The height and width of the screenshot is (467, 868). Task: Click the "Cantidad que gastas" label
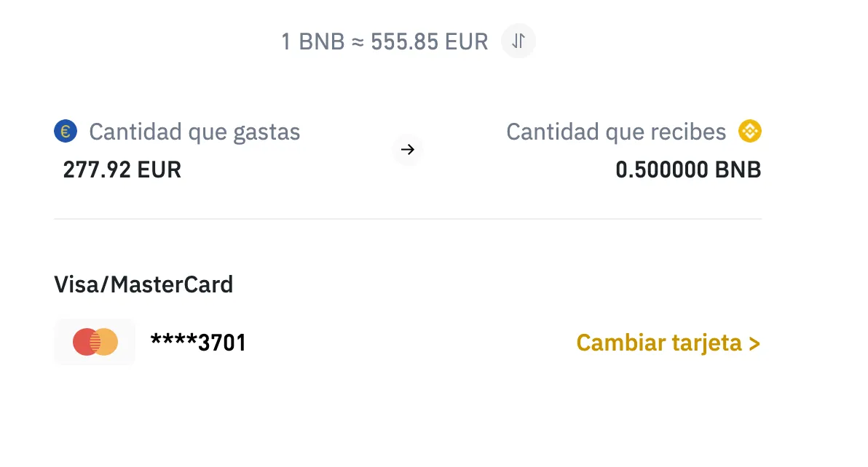[x=194, y=132]
